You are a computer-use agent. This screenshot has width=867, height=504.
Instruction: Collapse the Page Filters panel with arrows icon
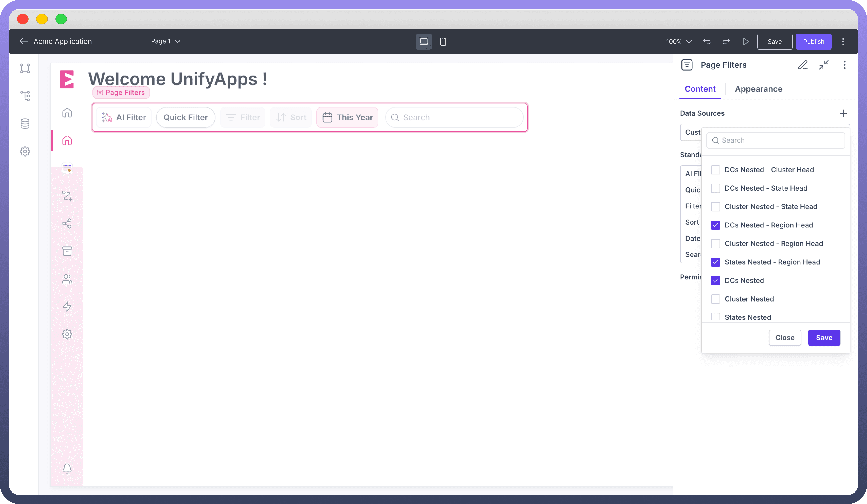[824, 65]
